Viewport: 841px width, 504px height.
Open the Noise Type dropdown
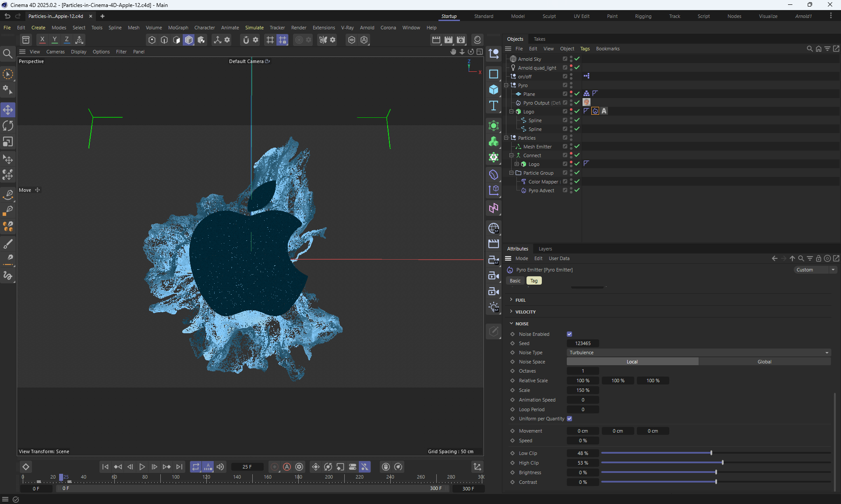coord(698,352)
